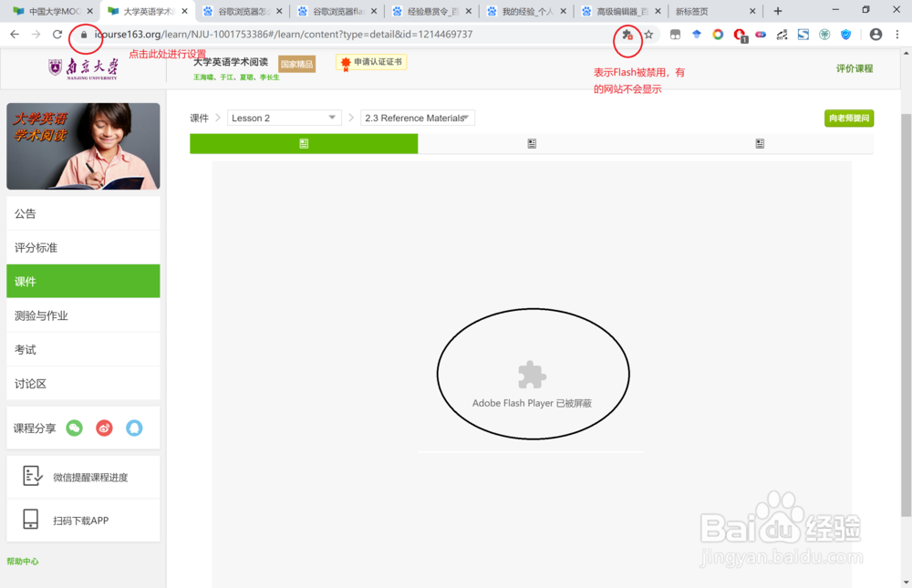912x588 pixels.
Task: Click the 微信提醒课程进度 text
Action: click(90, 478)
